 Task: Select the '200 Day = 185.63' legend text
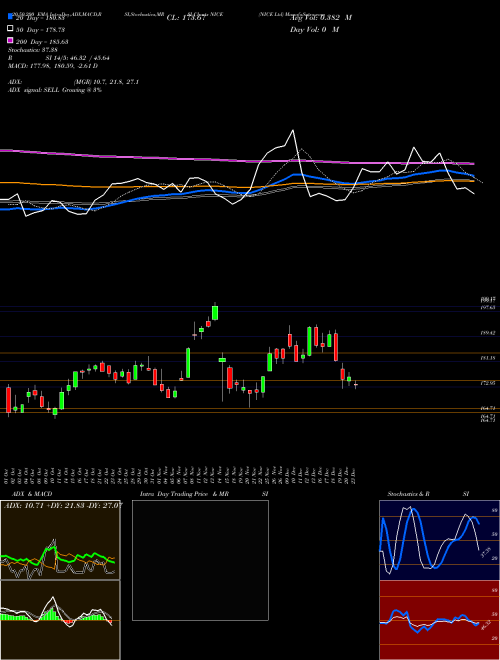[x=42, y=42]
